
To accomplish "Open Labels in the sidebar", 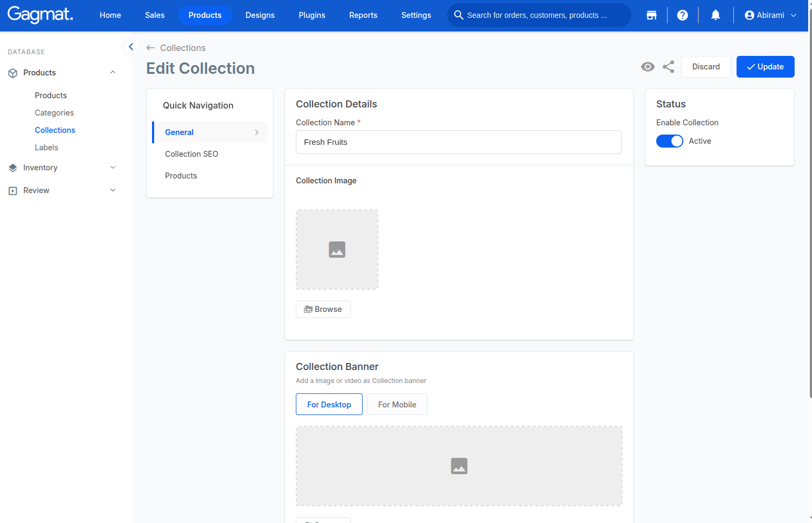I will pyautogui.click(x=46, y=148).
